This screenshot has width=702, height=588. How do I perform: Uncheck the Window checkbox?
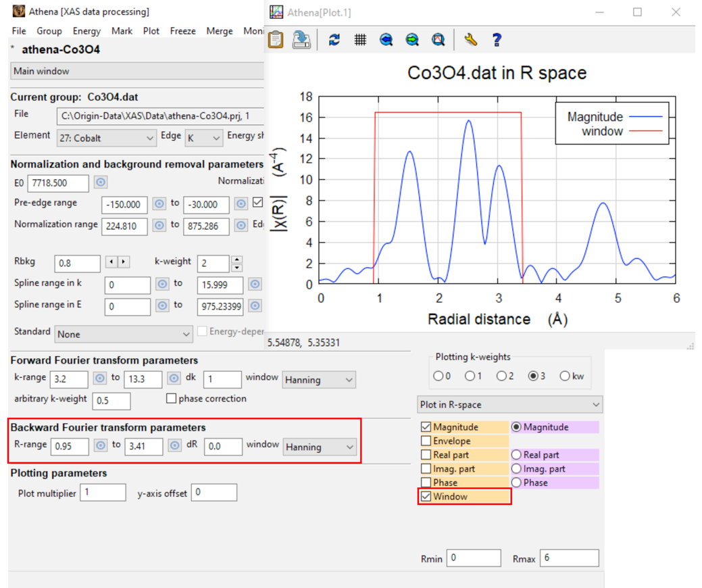[426, 497]
